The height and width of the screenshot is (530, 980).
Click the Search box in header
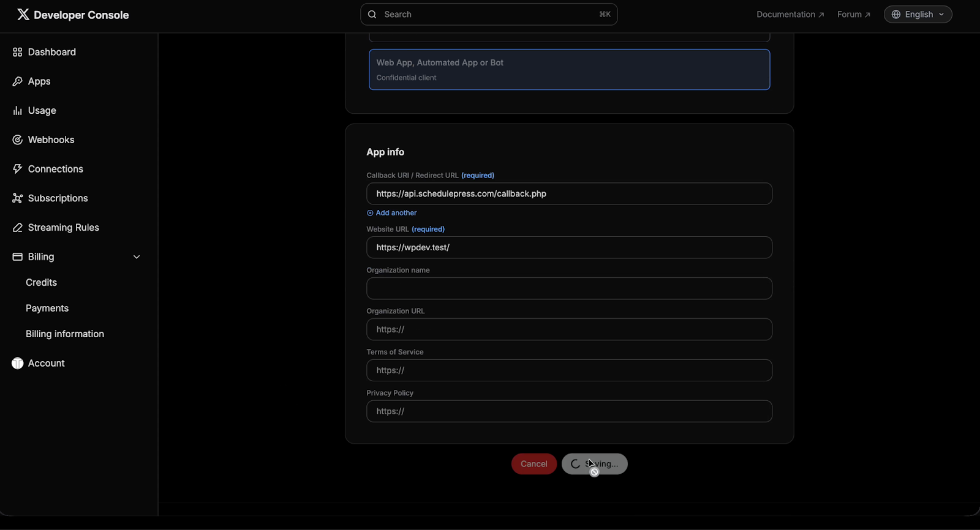(x=489, y=15)
